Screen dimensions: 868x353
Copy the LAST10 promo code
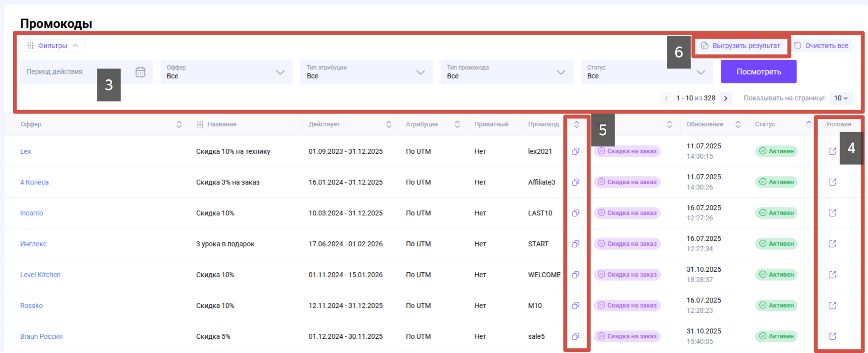point(575,213)
